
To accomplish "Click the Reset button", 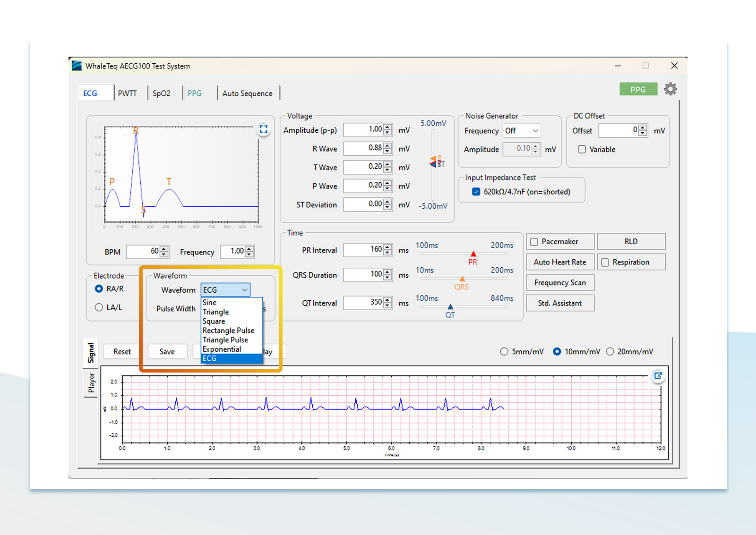I will click(x=122, y=352).
